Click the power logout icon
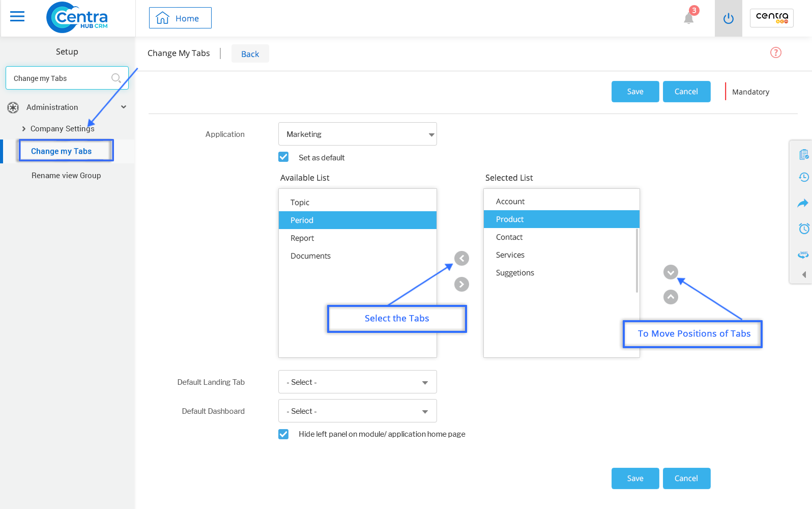This screenshot has height=509, width=812. pos(729,18)
